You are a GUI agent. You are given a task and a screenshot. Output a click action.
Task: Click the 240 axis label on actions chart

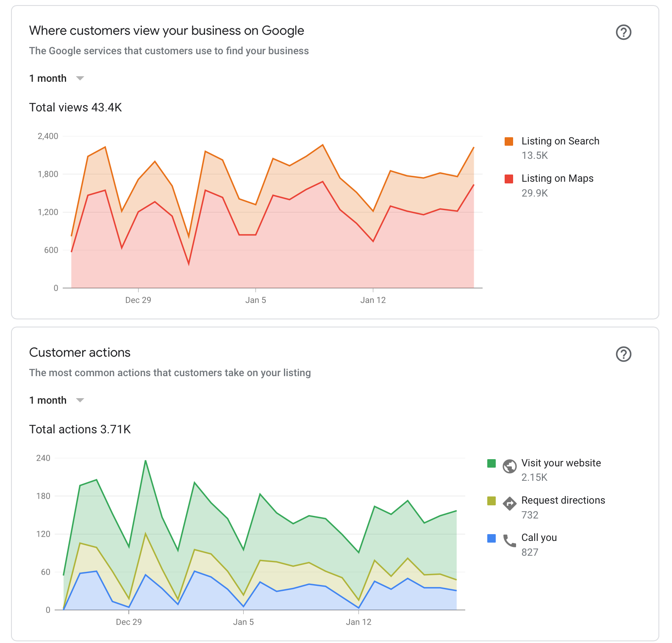pyautogui.click(x=43, y=458)
